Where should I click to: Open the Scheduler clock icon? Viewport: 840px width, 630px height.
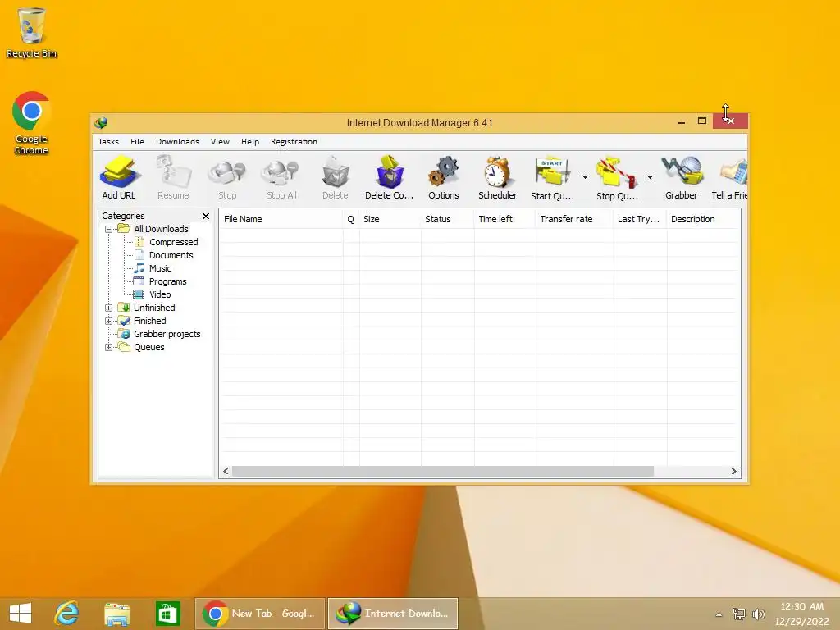tap(498, 178)
